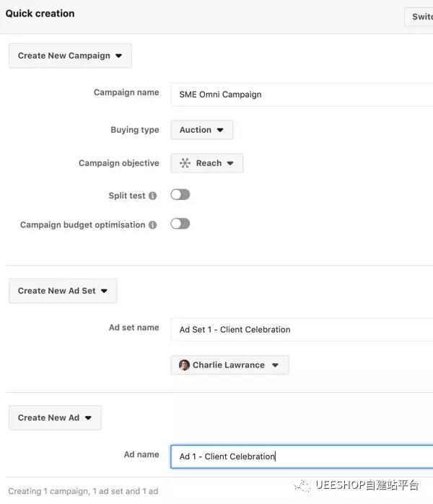
Task: Turn on Campaign budget optimisation toggle
Action: click(x=180, y=224)
